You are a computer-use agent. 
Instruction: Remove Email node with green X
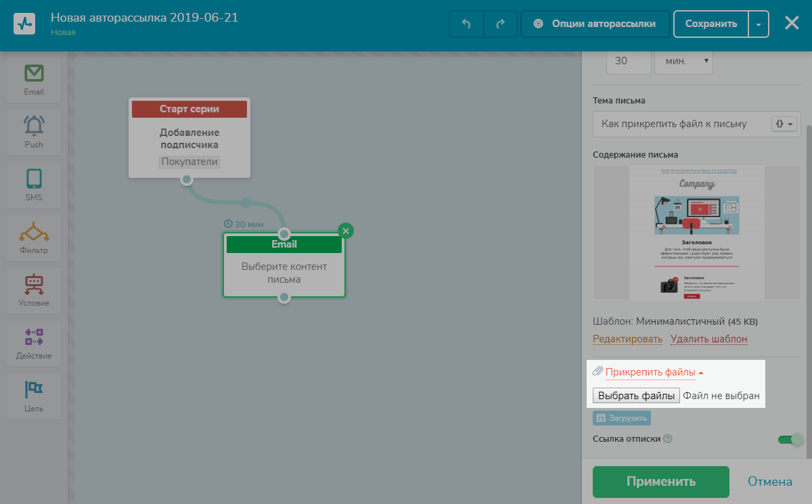(346, 231)
